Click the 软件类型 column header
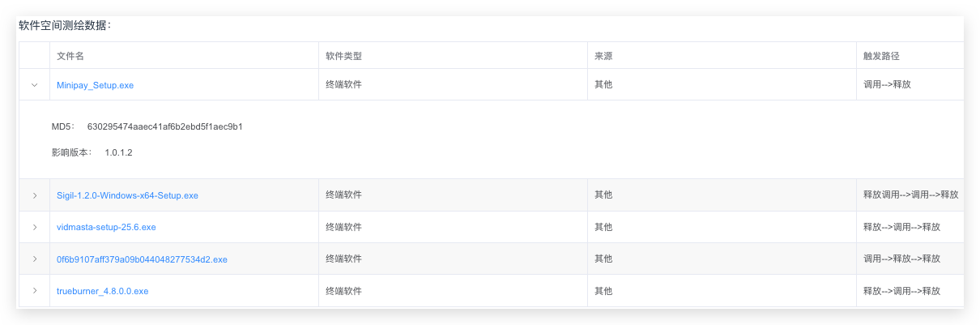The height and width of the screenshot is (325, 980). [x=343, y=56]
